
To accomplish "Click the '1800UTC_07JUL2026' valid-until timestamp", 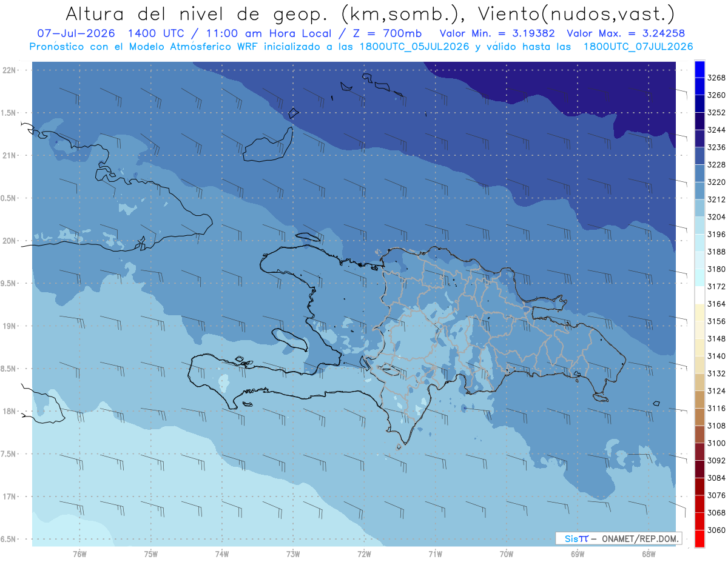I will [638, 47].
